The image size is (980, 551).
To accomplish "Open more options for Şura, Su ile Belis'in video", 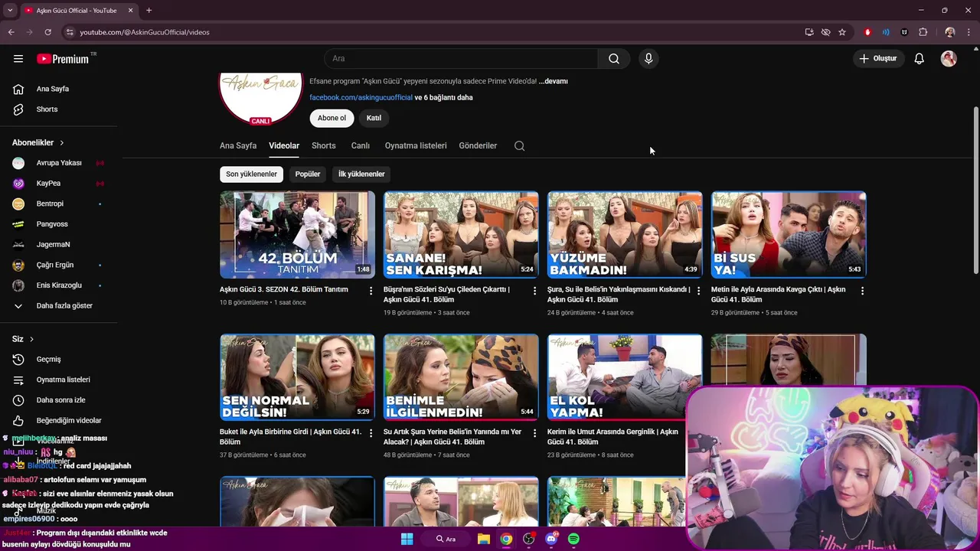I will pos(698,291).
